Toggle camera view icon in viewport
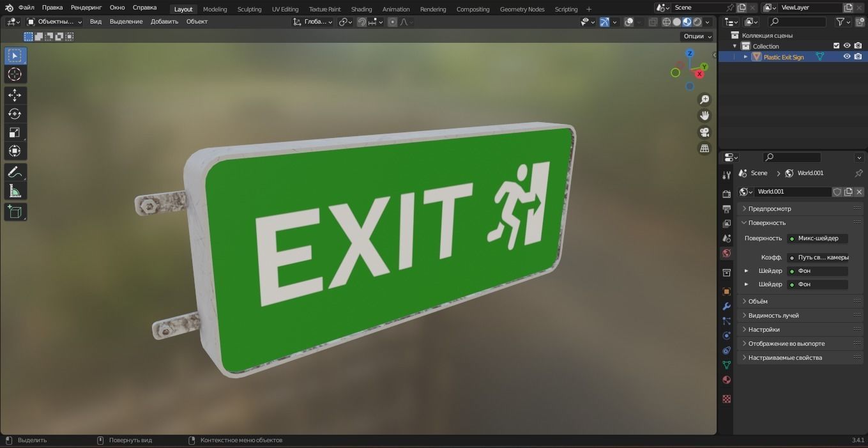This screenshot has width=868, height=448. coord(704,132)
